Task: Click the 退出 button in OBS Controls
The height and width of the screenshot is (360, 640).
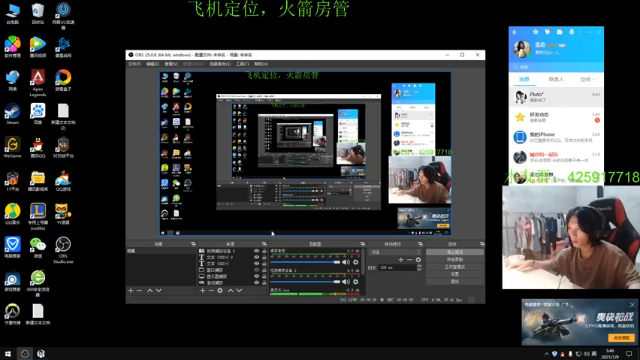Action: coord(455,282)
